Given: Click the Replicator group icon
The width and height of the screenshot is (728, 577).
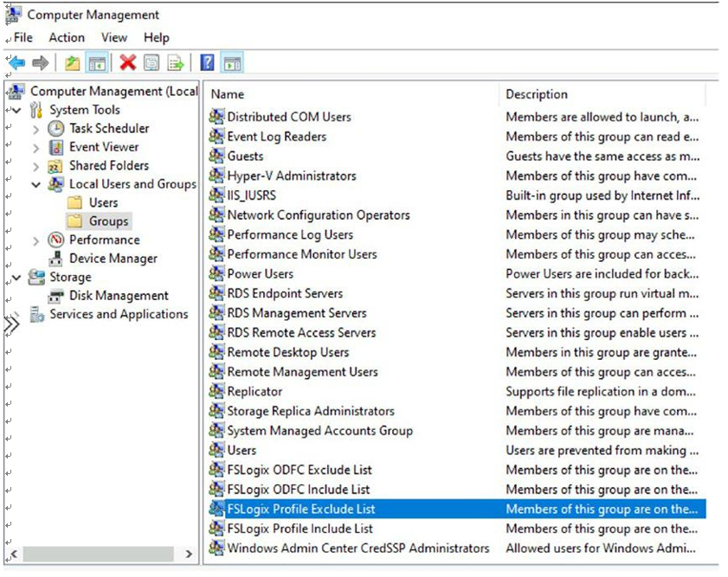Looking at the screenshot, I should tap(216, 391).
